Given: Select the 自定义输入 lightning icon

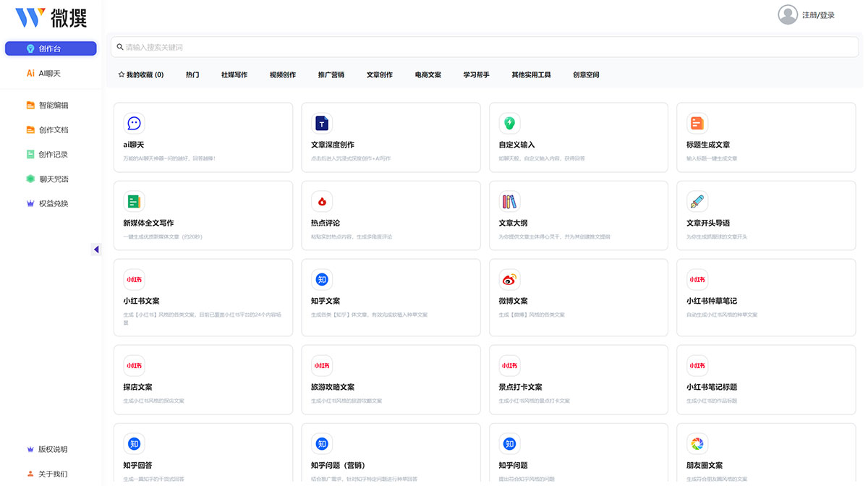Looking at the screenshot, I should [509, 124].
